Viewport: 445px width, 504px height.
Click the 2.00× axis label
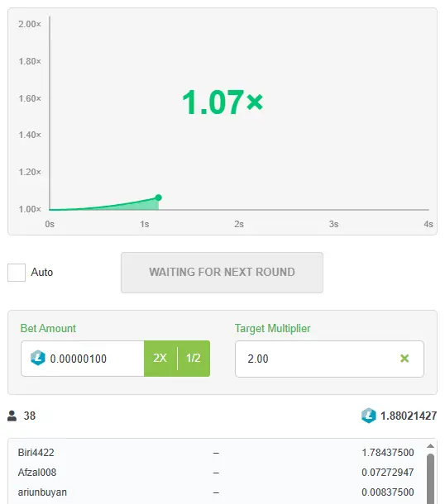[x=30, y=24]
